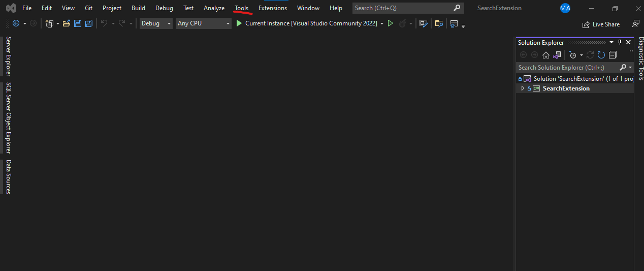Screen dimensions: 644x271
Task: Click Sync with Active Document icon
Action: (590, 55)
